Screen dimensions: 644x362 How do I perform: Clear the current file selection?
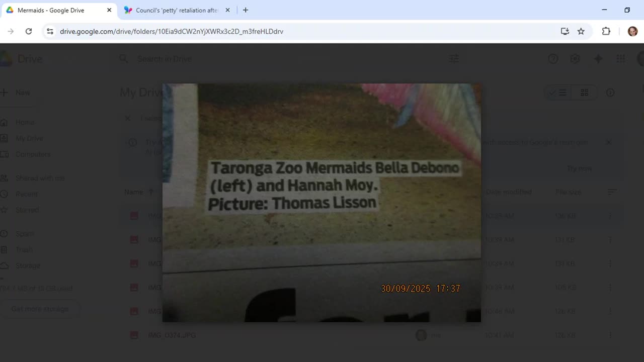(128, 119)
